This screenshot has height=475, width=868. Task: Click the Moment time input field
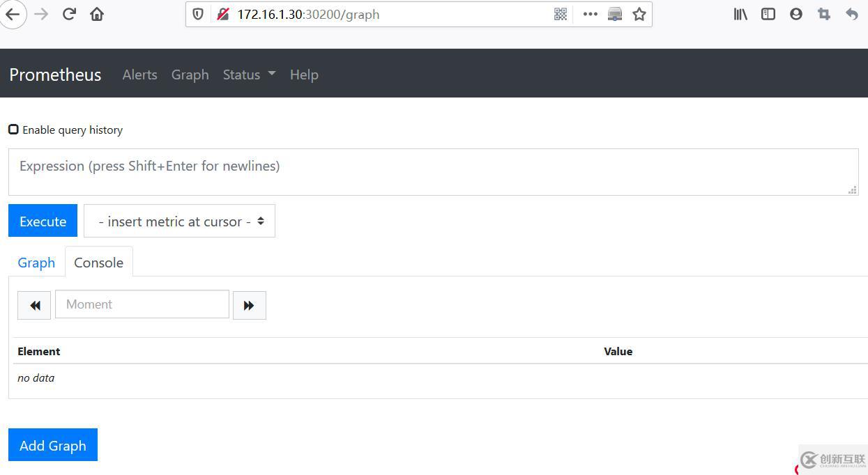coord(142,304)
